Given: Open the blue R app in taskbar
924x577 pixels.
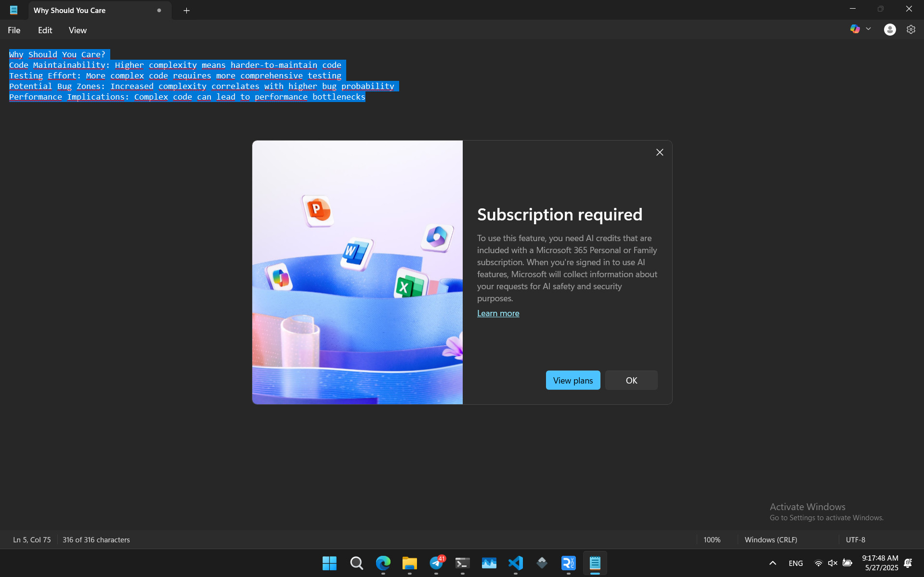Looking at the screenshot, I should coord(569,563).
